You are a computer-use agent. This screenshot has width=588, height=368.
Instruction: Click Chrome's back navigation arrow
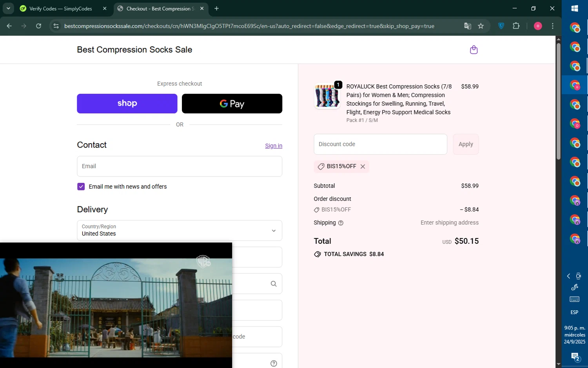[9, 26]
